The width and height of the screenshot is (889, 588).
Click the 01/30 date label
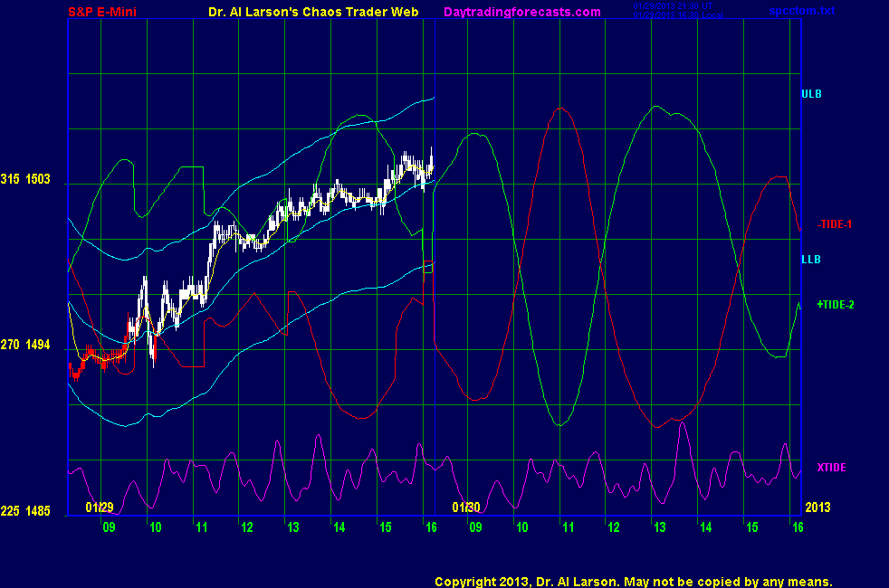[466, 507]
